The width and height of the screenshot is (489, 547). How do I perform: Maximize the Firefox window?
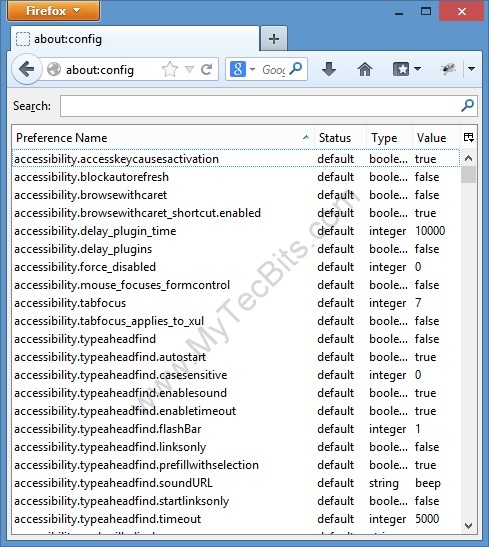tap(426, 12)
